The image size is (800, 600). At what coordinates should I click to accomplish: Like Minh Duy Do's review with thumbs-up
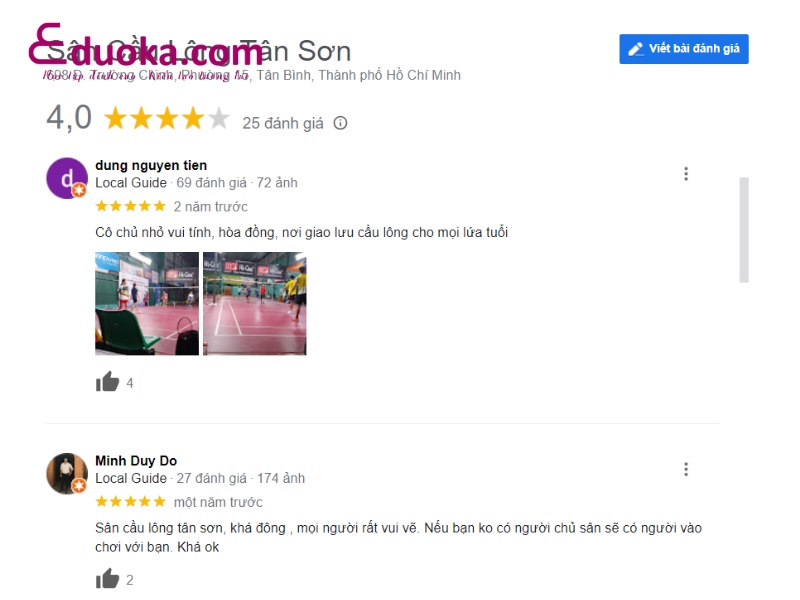(x=107, y=579)
